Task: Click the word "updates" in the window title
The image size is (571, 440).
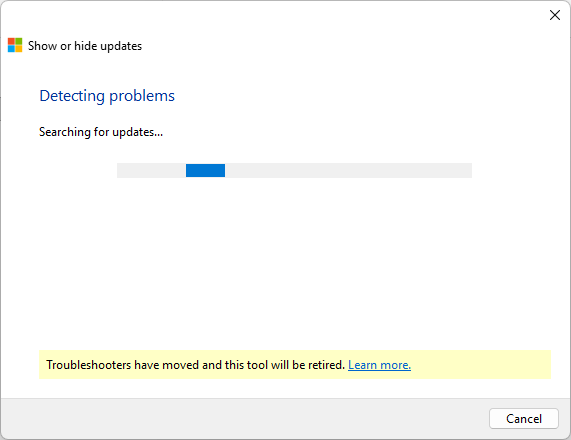Action: 121,47
